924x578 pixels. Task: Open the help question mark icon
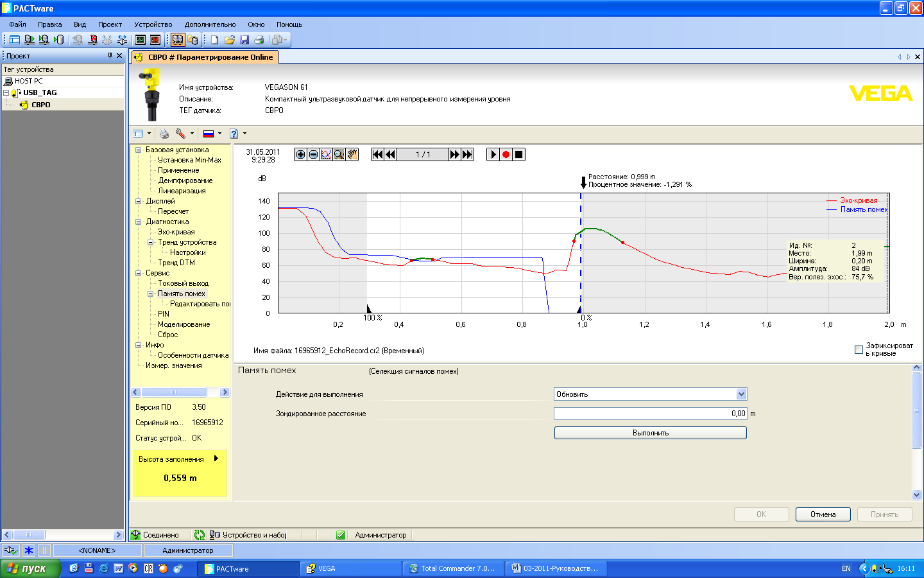tap(234, 134)
